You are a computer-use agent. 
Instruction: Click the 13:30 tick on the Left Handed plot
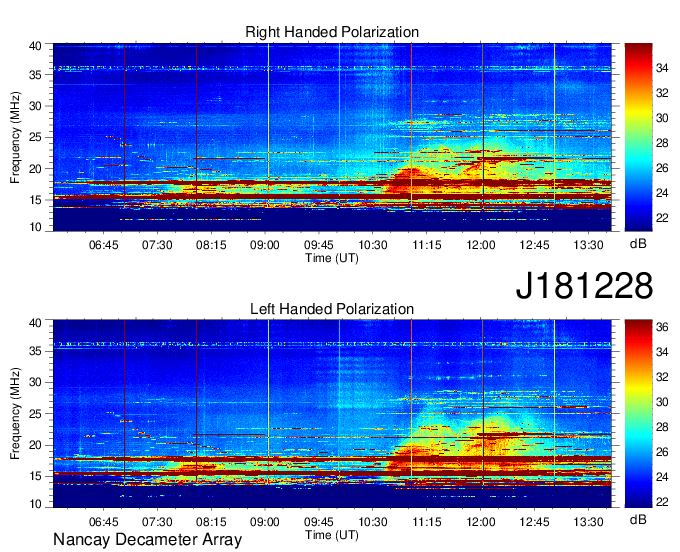[x=588, y=522]
